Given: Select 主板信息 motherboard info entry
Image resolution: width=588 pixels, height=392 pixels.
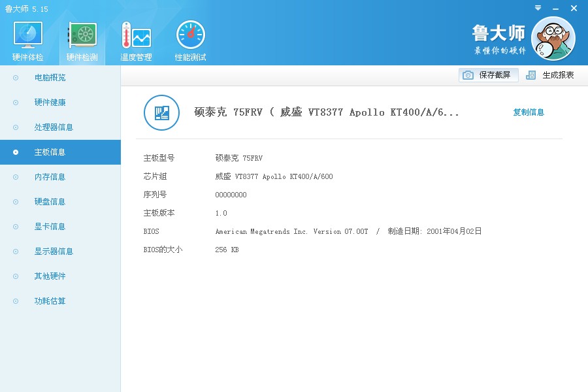Looking at the screenshot, I should [60, 152].
